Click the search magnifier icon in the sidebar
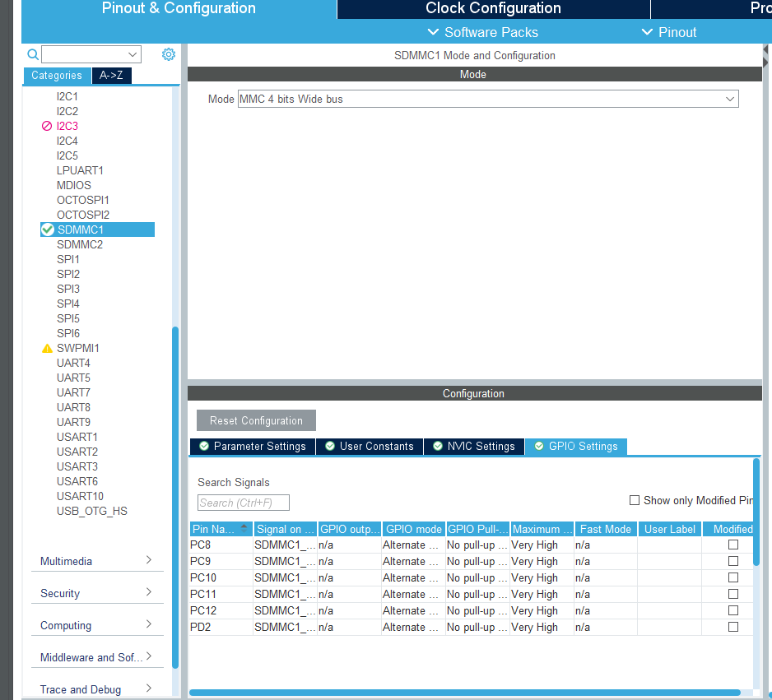This screenshot has height=700, width=772. click(33, 53)
